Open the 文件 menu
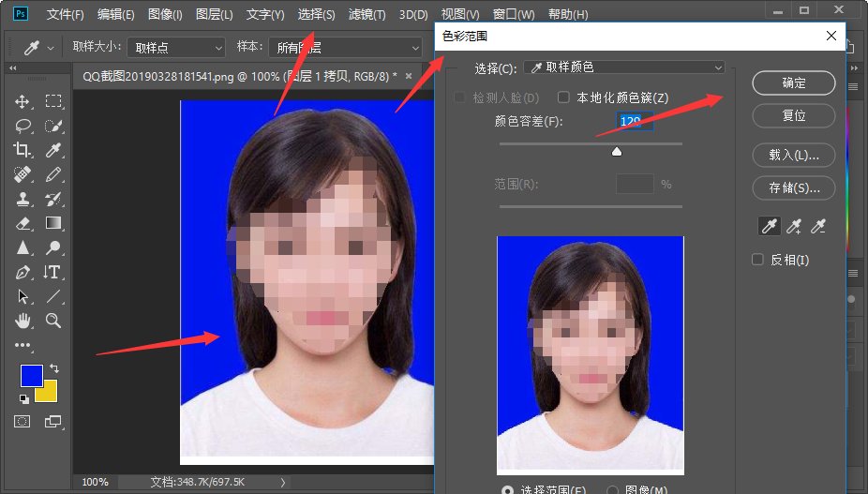The width and height of the screenshot is (868, 494). pyautogui.click(x=65, y=14)
